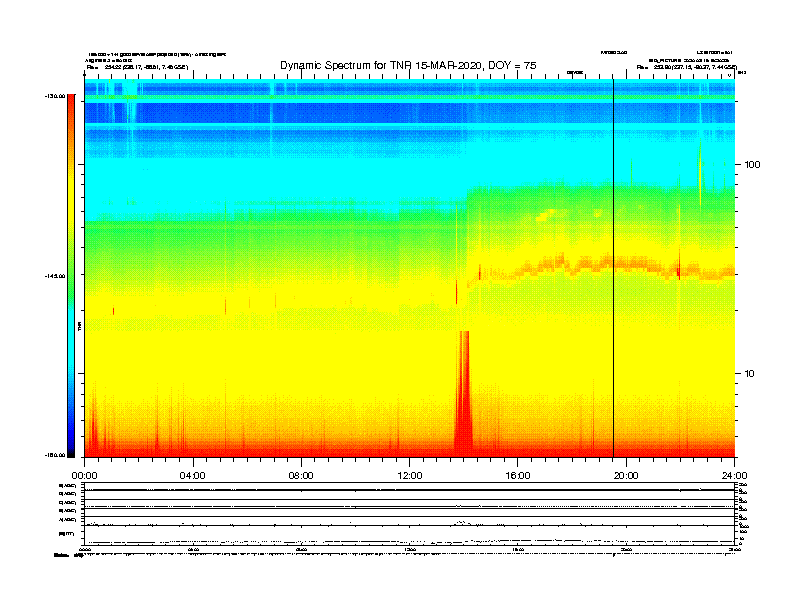Click the -160.00 colorbar label

point(55,455)
